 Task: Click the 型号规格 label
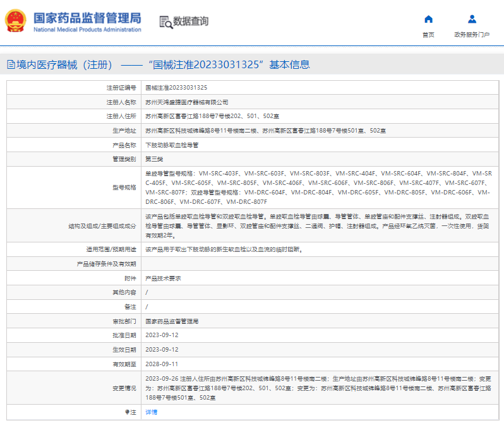coord(124,188)
